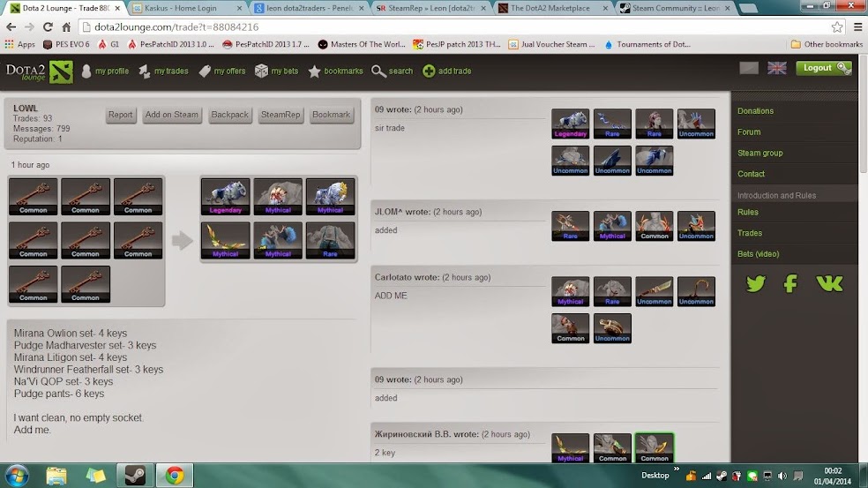Click Add on Steam button
The height and width of the screenshot is (488, 868).
172,115
